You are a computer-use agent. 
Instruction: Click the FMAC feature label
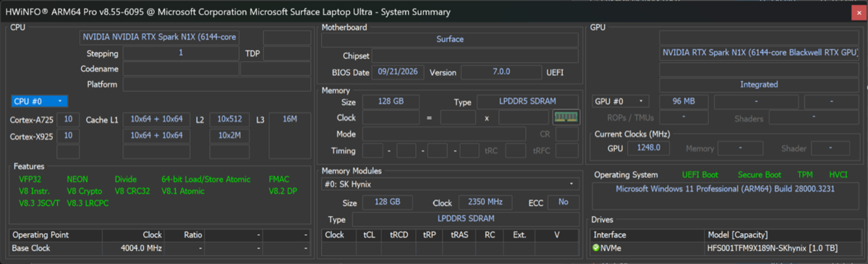coord(279,179)
